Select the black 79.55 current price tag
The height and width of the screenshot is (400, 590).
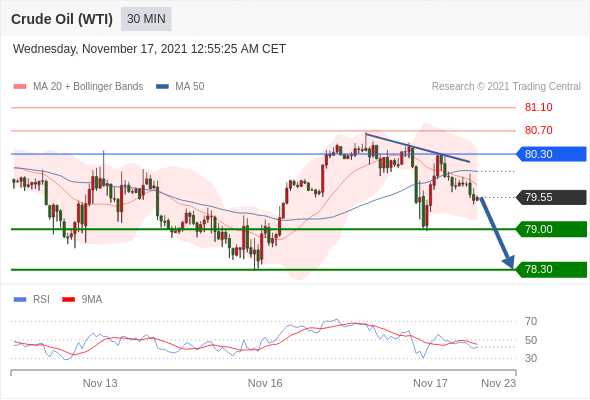pos(551,197)
